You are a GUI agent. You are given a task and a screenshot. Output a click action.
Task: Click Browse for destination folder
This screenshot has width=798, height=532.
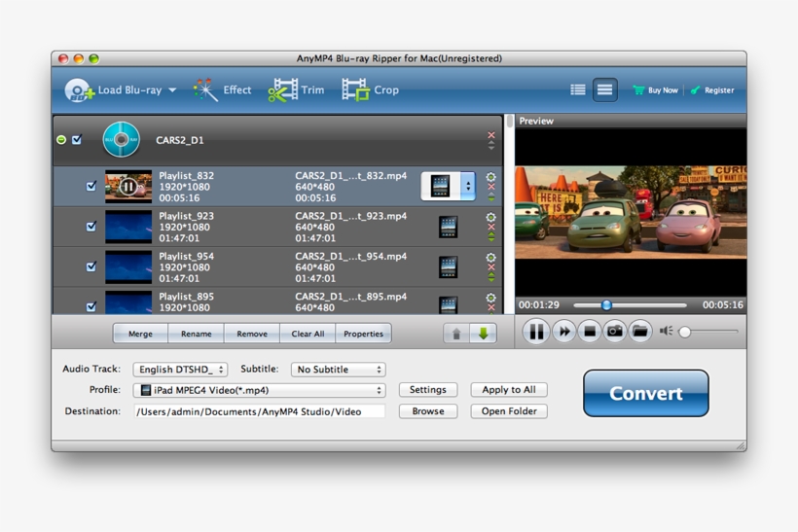point(428,411)
